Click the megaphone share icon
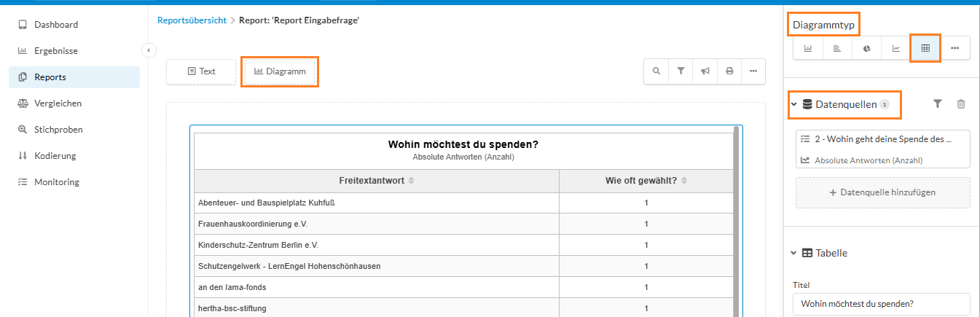 (705, 71)
